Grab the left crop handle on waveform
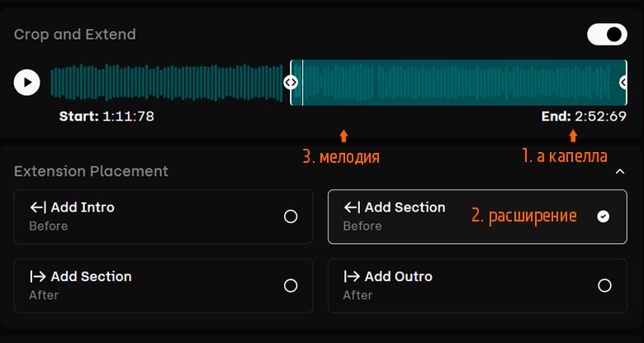 [291, 83]
